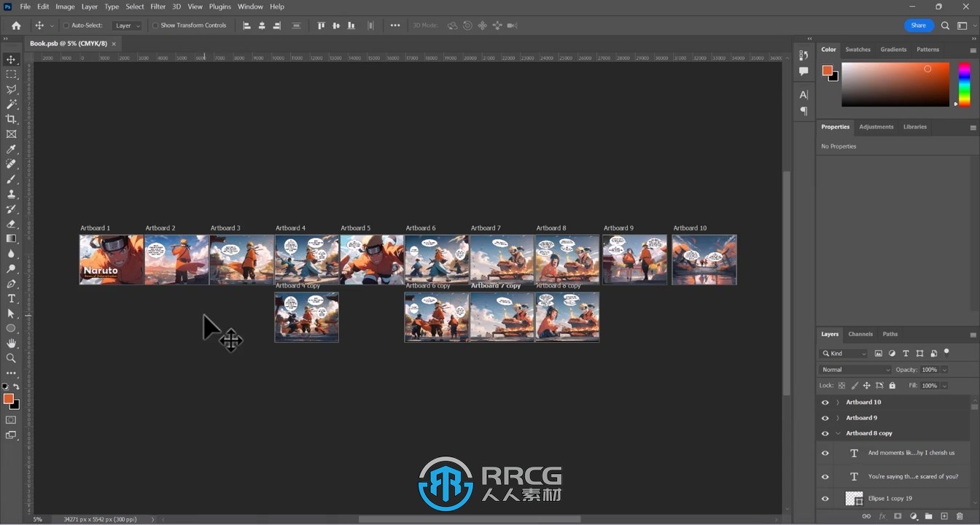Select the Eyedropper tool

pos(11,149)
